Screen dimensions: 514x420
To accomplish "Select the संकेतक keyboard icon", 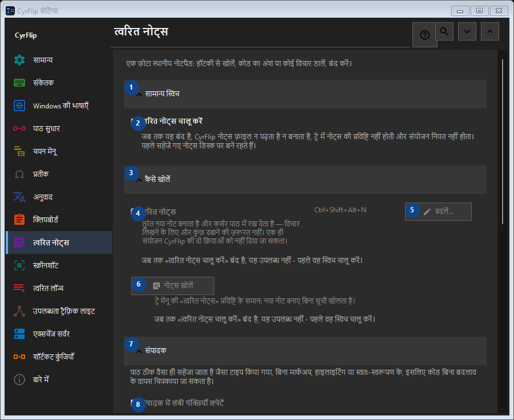I will tap(19, 83).
